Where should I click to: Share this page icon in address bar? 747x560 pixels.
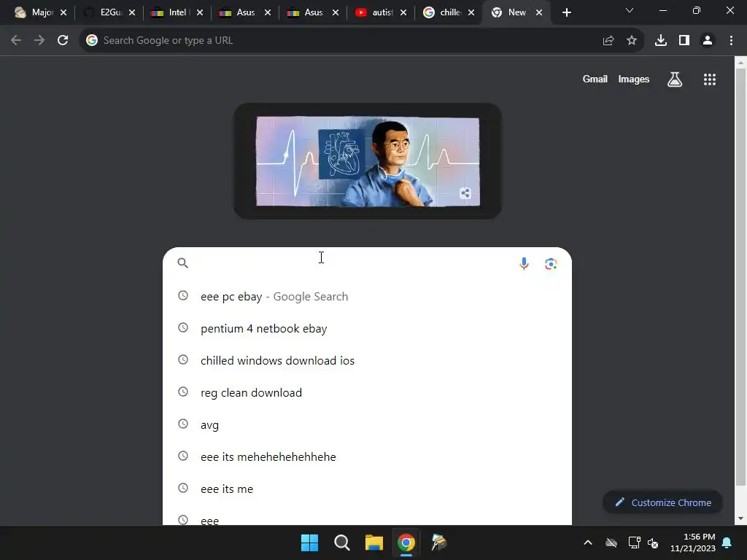pyautogui.click(x=608, y=41)
